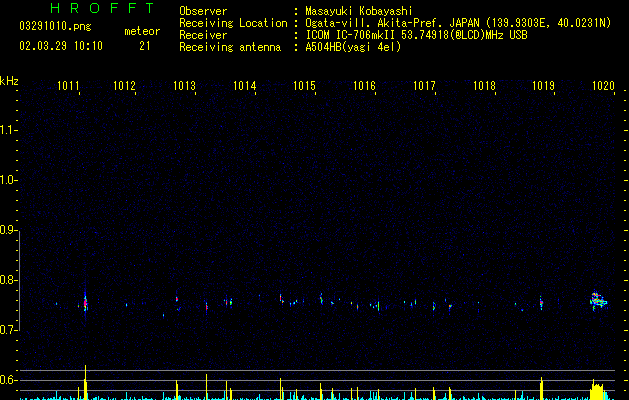Click the 0.9 kHz frequency label
This screenshot has width=629, height=400.
pos(8,230)
